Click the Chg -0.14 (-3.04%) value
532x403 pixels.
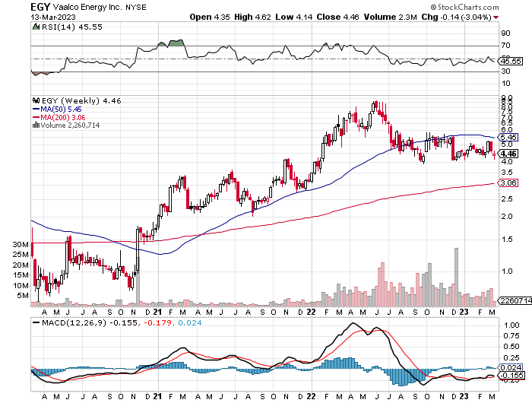(x=456, y=17)
